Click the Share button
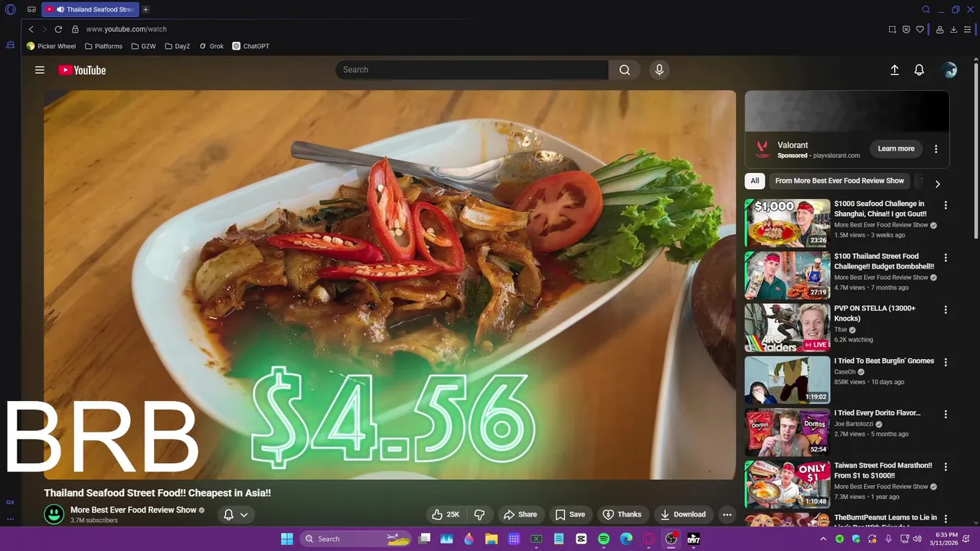 pyautogui.click(x=521, y=514)
